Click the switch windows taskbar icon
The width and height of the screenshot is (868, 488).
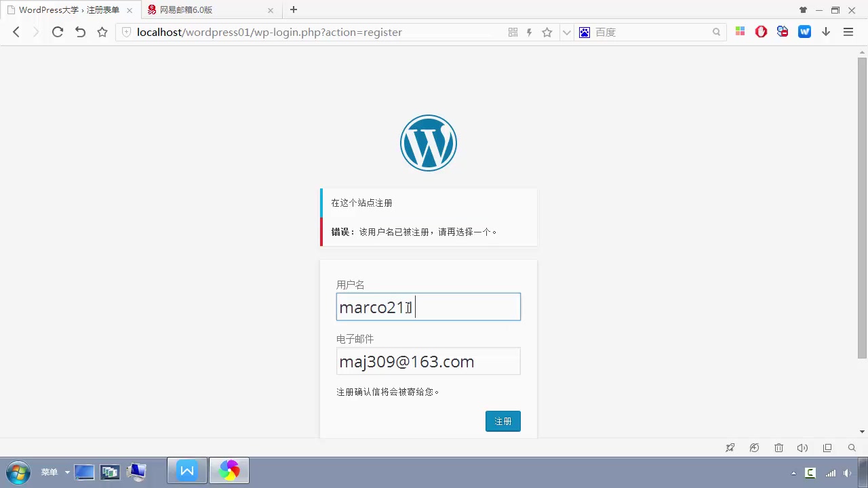pyautogui.click(x=110, y=472)
